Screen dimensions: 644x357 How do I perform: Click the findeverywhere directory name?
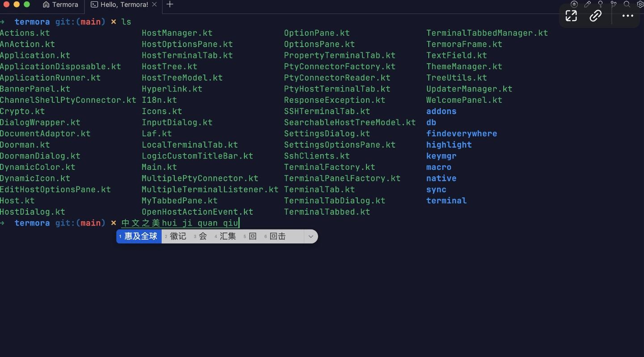coord(462,134)
